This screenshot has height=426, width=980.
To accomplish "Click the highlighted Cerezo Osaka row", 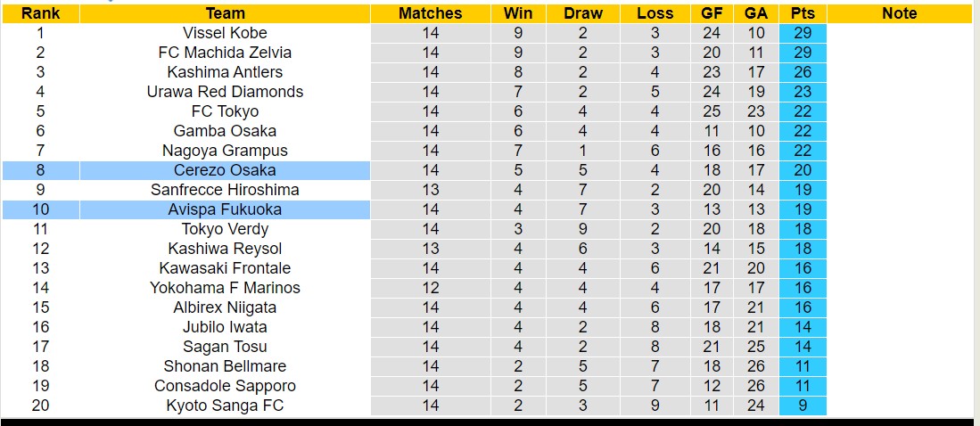I will coord(225,170).
